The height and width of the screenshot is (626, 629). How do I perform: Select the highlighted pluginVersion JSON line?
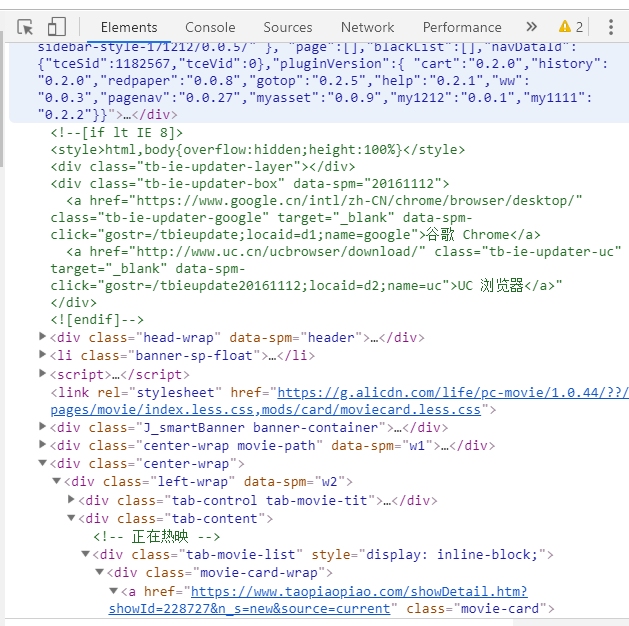323,64
